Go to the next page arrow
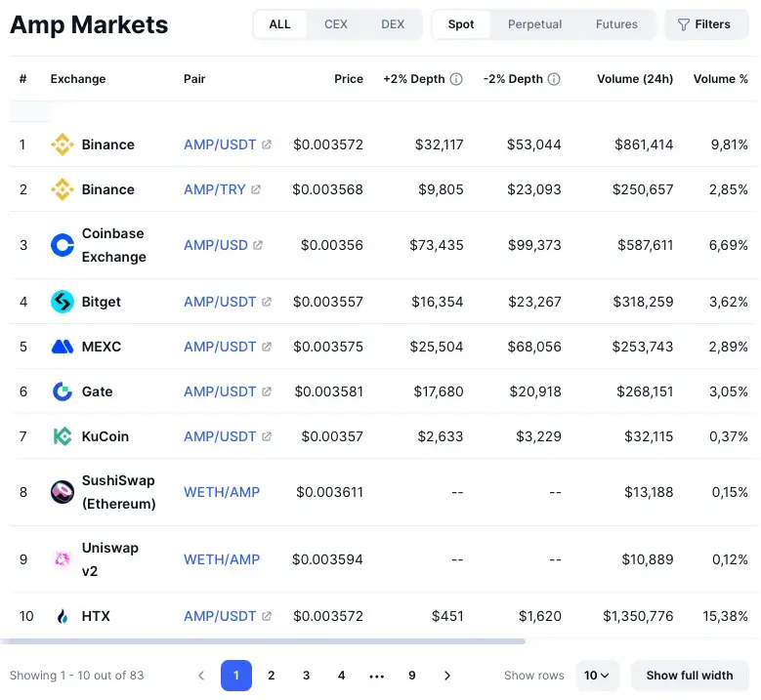Viewport: 761px width, 700px height. coord(447,676)
